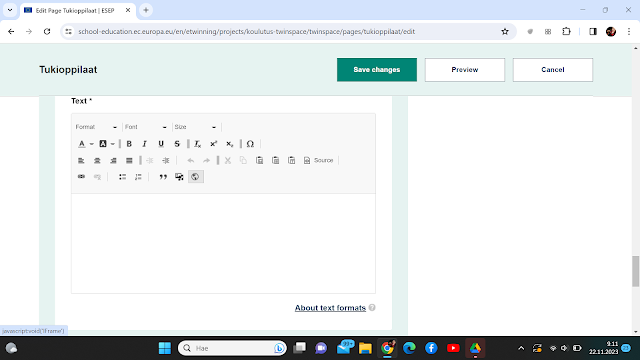Apply subscript formatting

click(x=230, y=144)
